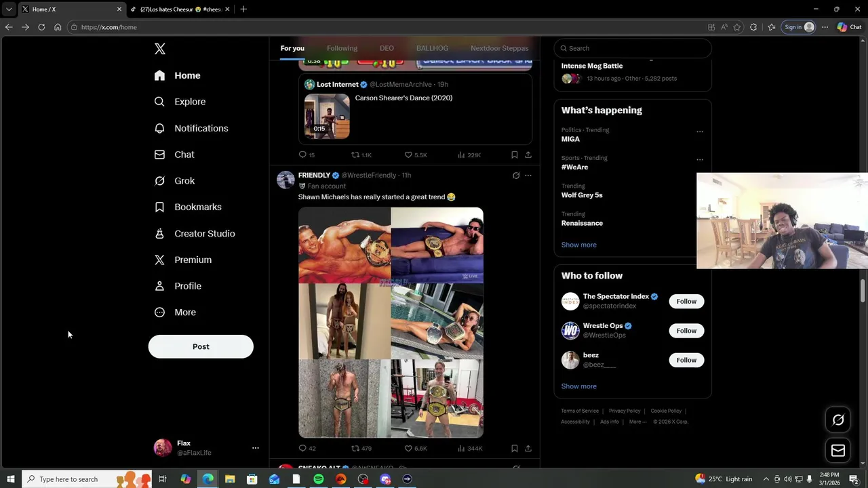Image resolution: width=868 pixels, height=488 pixels.
Task: Click the Search input field
Action: (633, 48)
